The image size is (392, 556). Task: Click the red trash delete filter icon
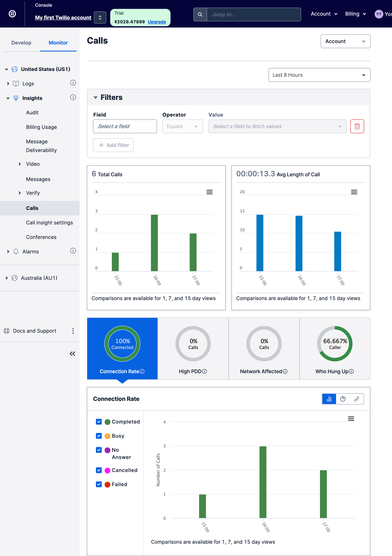357,126
